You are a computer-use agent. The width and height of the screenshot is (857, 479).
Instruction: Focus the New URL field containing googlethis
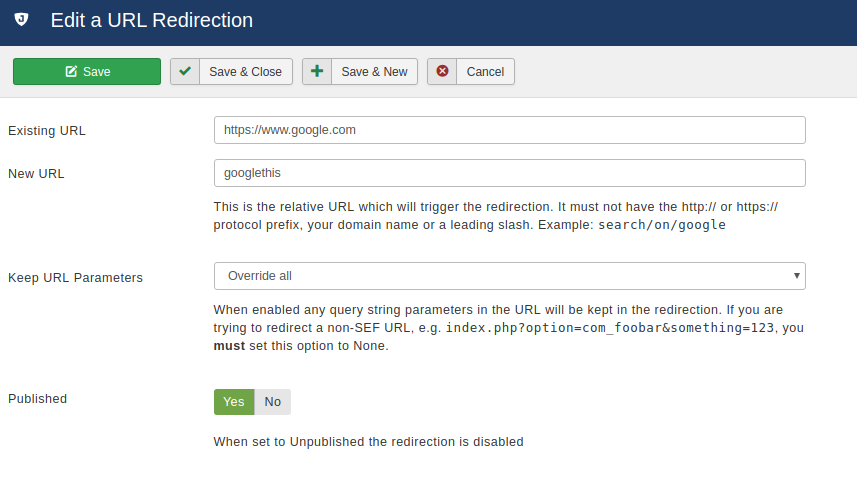[x=509, y=173]
